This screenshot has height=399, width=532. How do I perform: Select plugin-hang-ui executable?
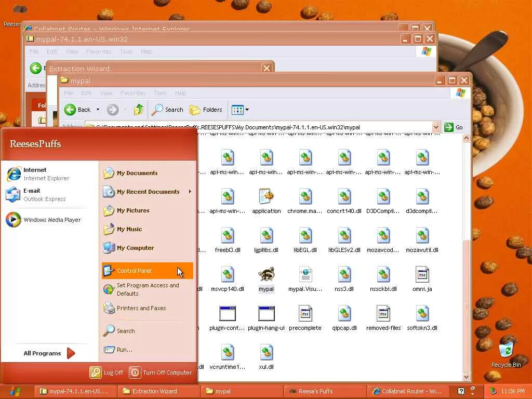point(267,318)
